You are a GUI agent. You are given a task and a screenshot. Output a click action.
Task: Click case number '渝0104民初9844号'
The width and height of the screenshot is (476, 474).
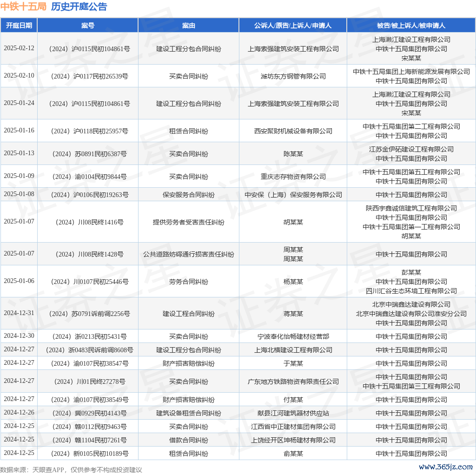coord(100,177)
